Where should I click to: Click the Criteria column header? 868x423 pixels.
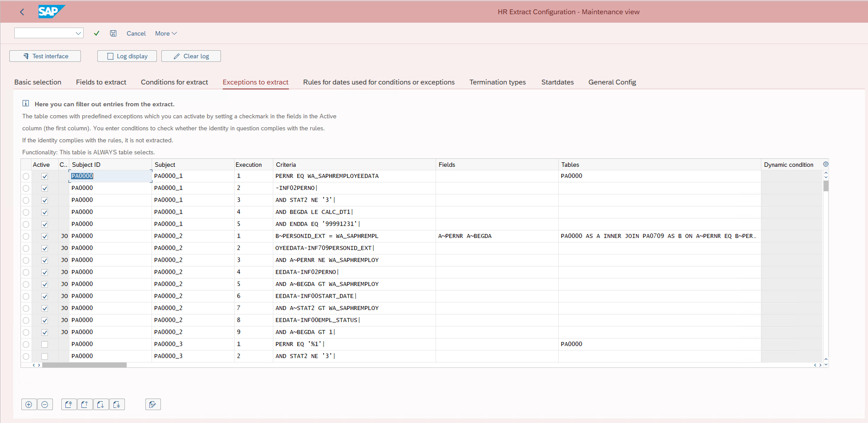point(354,165)
